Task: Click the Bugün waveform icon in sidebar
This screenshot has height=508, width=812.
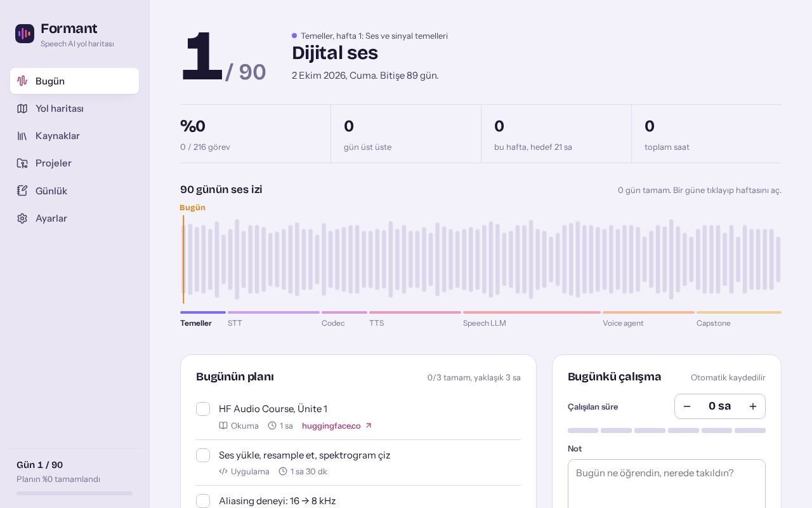Action: [22, 81]
